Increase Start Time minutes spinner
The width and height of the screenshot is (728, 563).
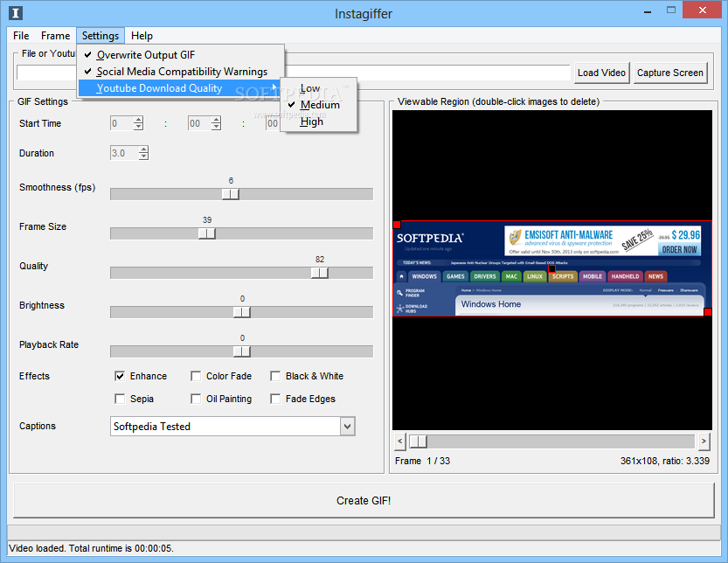point(217,120)
